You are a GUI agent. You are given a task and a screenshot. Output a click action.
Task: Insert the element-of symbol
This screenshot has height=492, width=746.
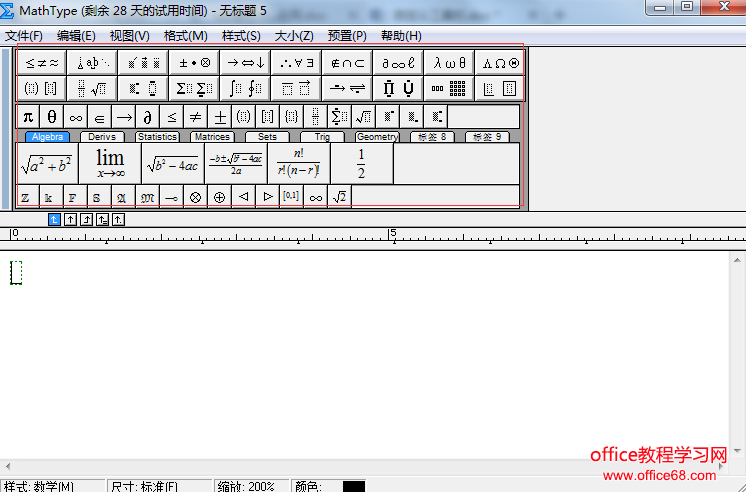tap(99, 117)
